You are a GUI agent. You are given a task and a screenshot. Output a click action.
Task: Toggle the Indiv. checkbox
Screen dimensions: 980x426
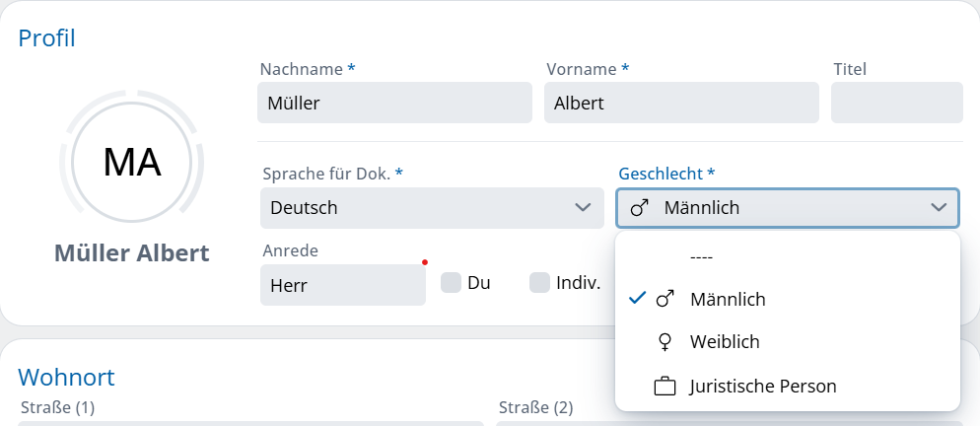pos(539,283)
